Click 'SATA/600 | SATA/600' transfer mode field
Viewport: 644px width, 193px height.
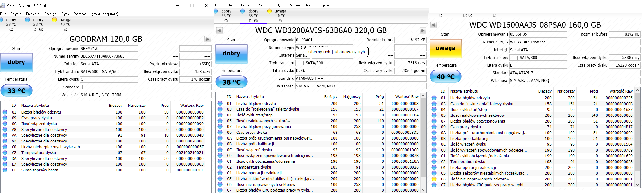109,72
